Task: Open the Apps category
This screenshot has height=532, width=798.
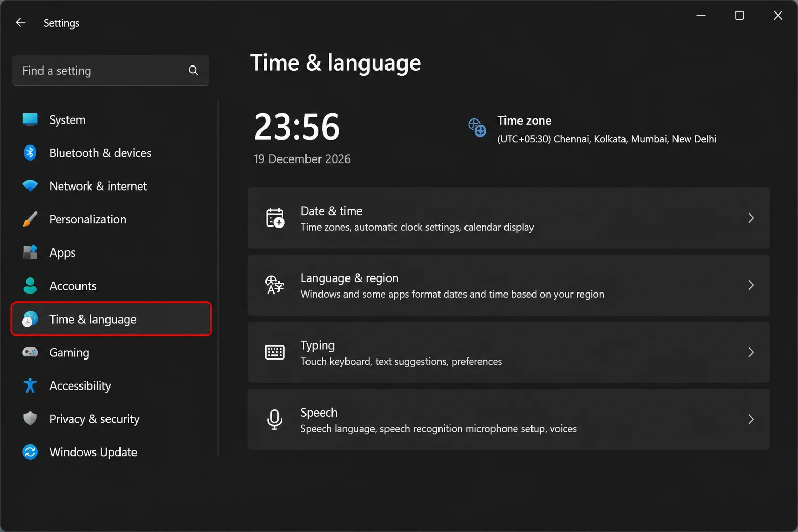Action: [111, 252]
